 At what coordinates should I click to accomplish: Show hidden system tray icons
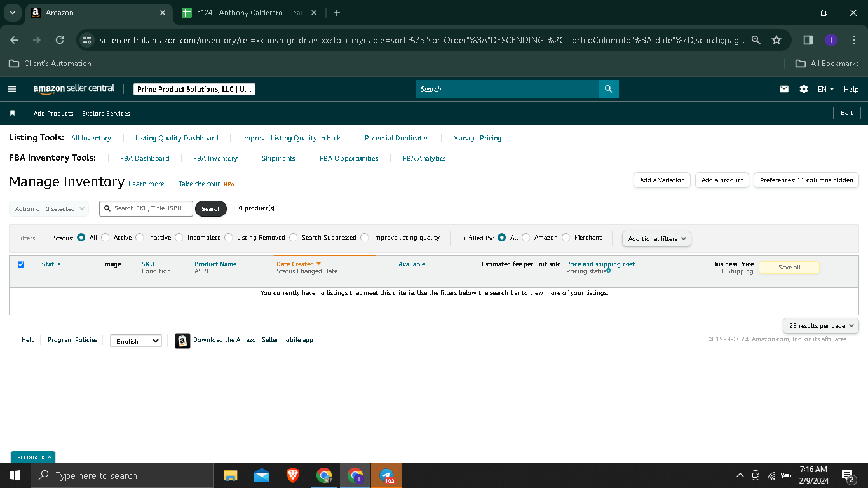740,475
